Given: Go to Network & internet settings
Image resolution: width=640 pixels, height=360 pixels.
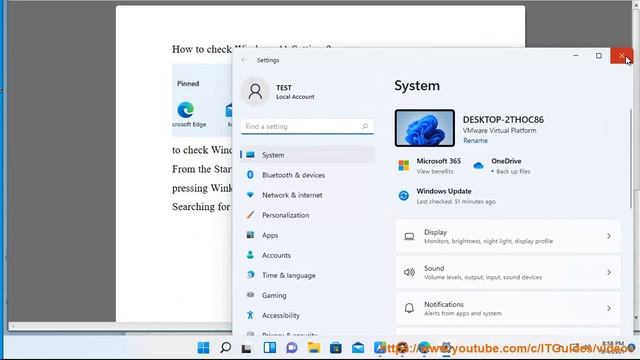Looking at the screenshot, I should (307, 195).
